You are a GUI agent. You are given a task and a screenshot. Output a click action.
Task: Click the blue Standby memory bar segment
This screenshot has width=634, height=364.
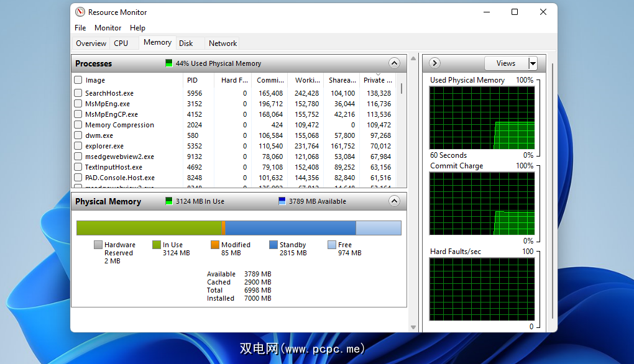[x=290, y=228]
